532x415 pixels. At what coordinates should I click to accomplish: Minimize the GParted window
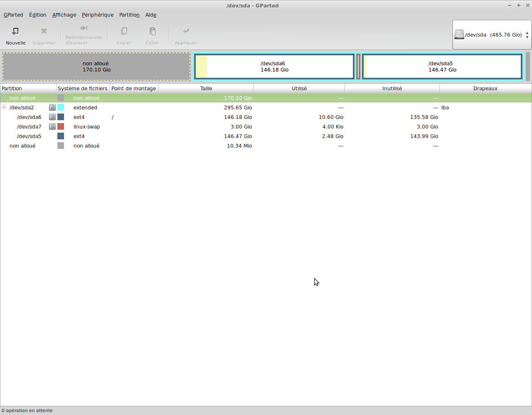coord(510,5)
